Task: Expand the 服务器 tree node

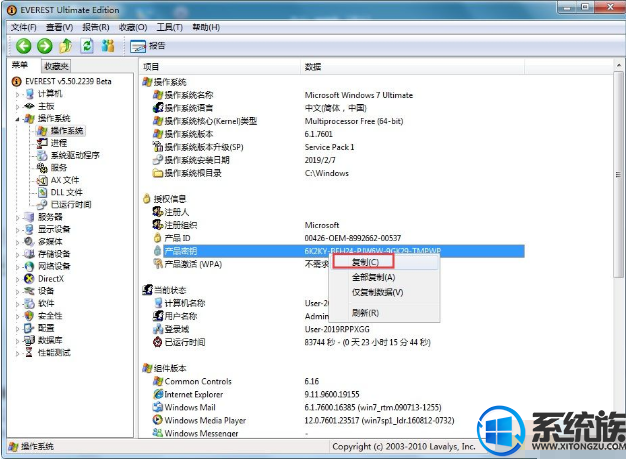Action: [x=17, y=218]
